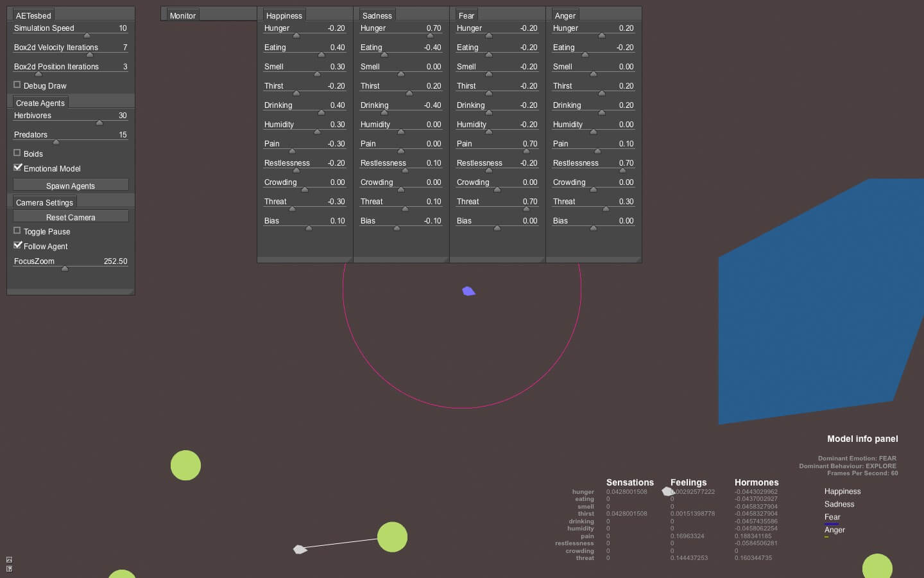Click the green circle connected by the white line
924x578 pixels.
[392, 537]
